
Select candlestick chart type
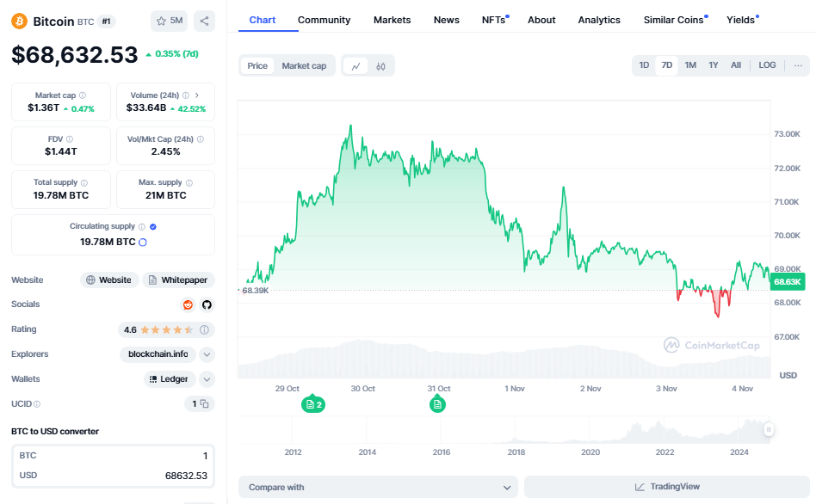pyautogui.click(x=380, y=66)
